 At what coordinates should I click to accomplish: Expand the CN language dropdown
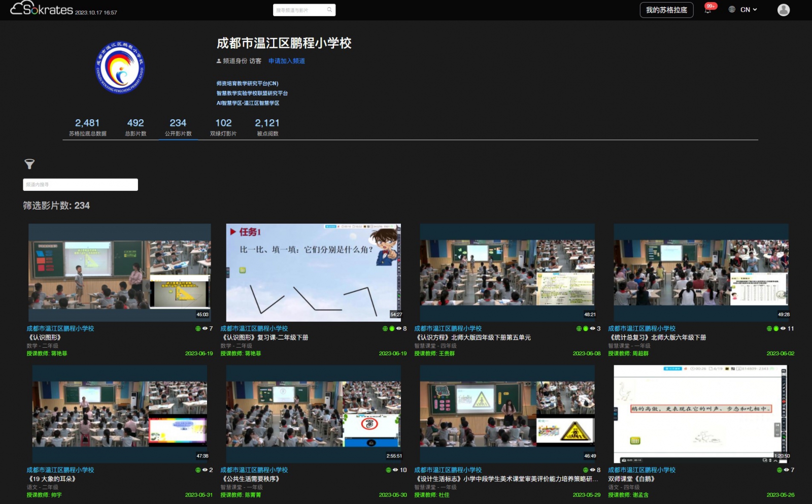point(749,10)
